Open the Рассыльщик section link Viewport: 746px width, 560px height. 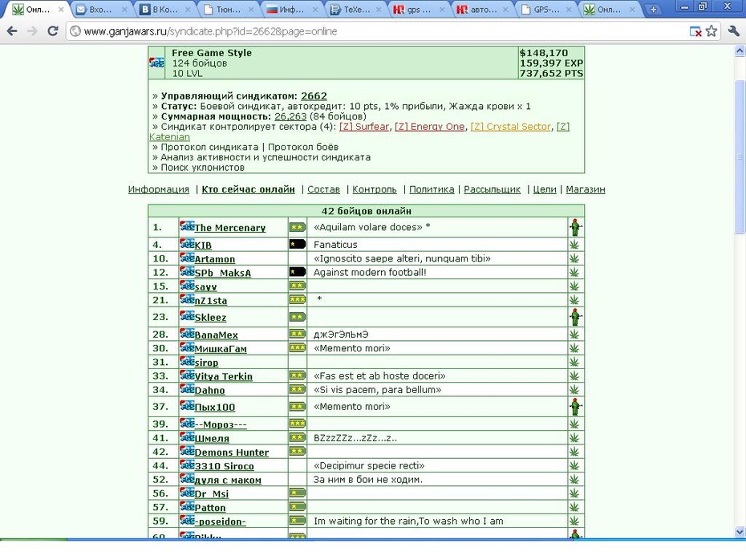[x=493, y=189]
